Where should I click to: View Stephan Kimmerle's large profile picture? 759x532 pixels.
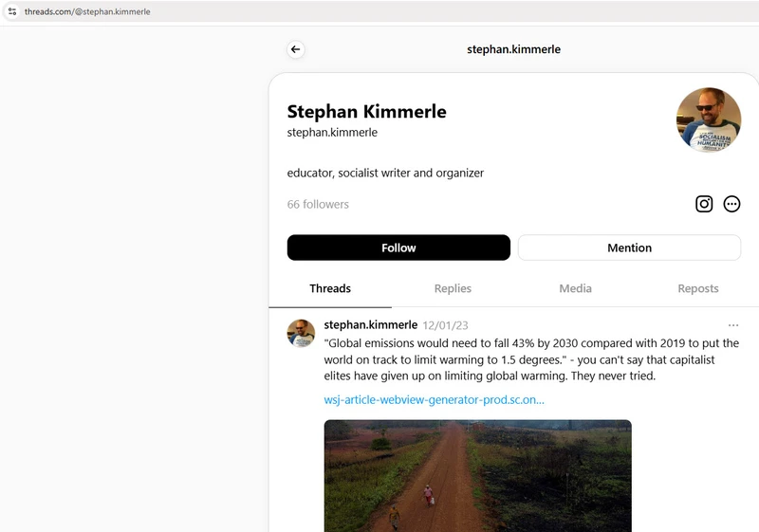point(709,119)
